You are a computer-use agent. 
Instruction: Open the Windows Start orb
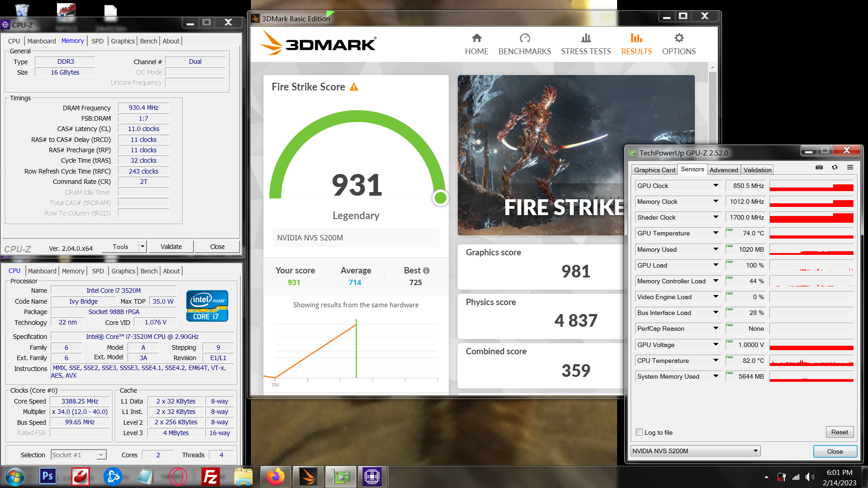pyautogui.click(x=15, y=477)
